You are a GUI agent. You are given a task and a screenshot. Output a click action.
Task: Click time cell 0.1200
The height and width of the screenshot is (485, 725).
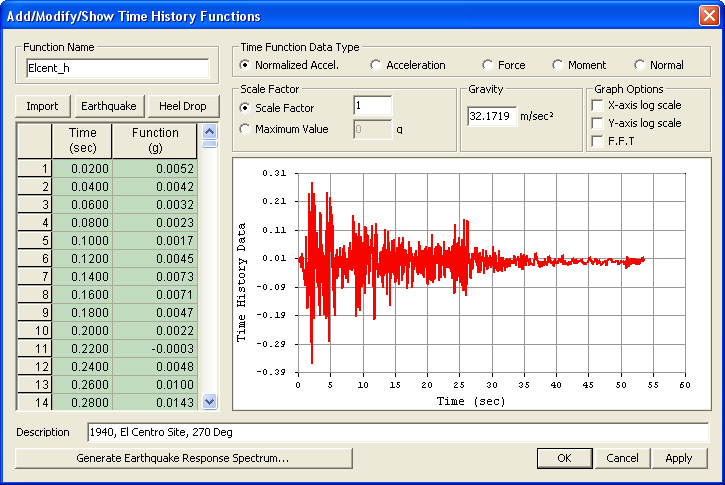(82, 258)
